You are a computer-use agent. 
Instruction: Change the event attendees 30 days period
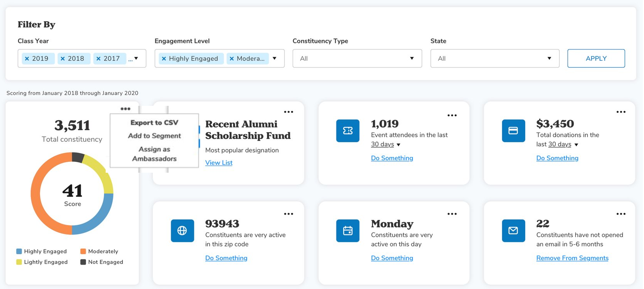tap(385, 144)
